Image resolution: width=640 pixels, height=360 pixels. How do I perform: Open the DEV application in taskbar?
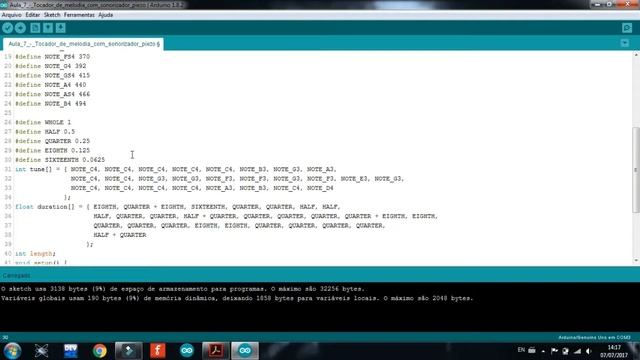(x=71, y=351)
